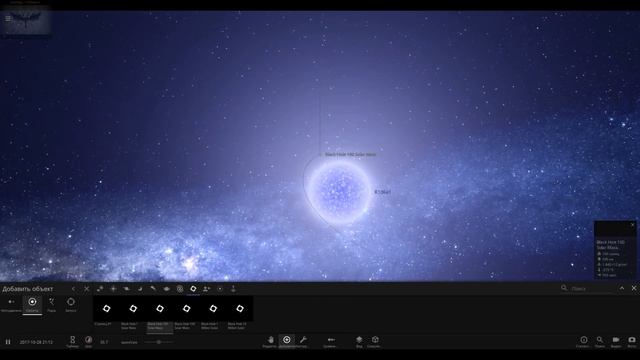Select the comet category icon
The height and width of the screenshot is (360, 640).
[153, 289]
